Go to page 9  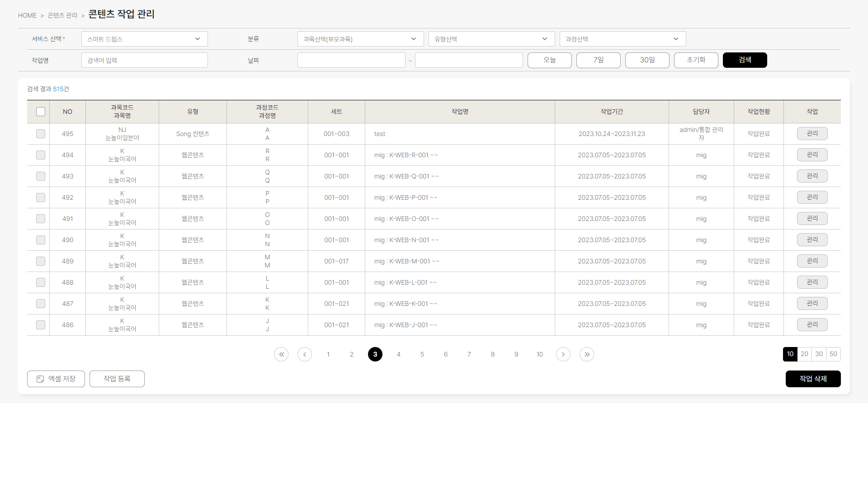point(516,354)
